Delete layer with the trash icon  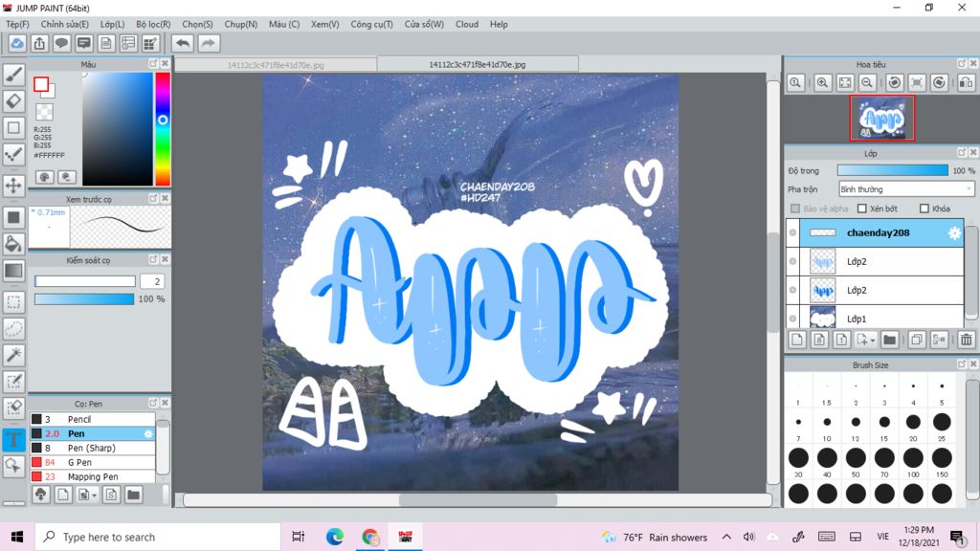[x=967, y=340]
